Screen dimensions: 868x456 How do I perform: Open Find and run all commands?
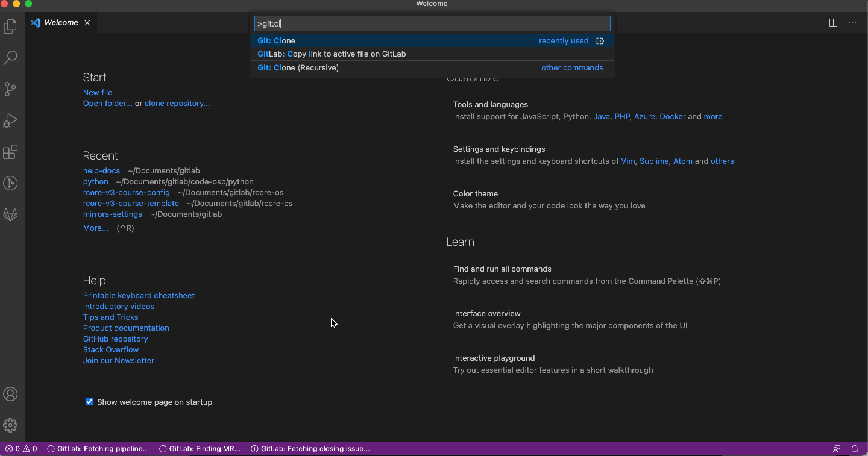pos(502,269)
